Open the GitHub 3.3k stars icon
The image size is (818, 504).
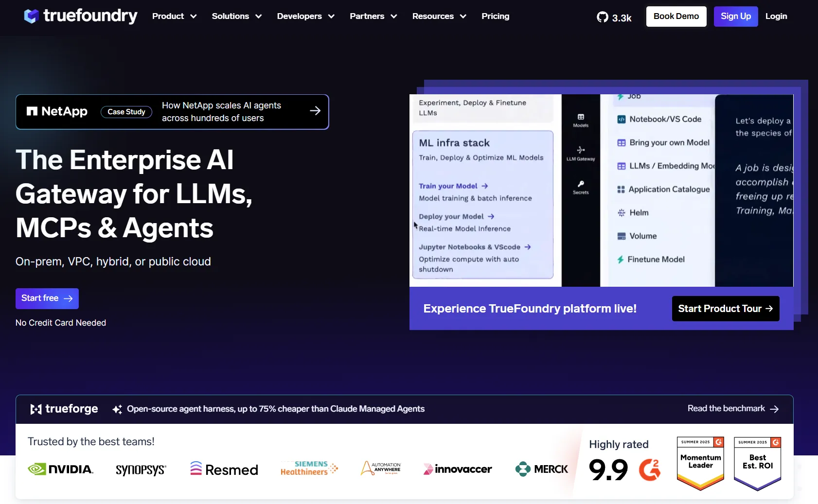pyautogui.click(x=603, y=17)
